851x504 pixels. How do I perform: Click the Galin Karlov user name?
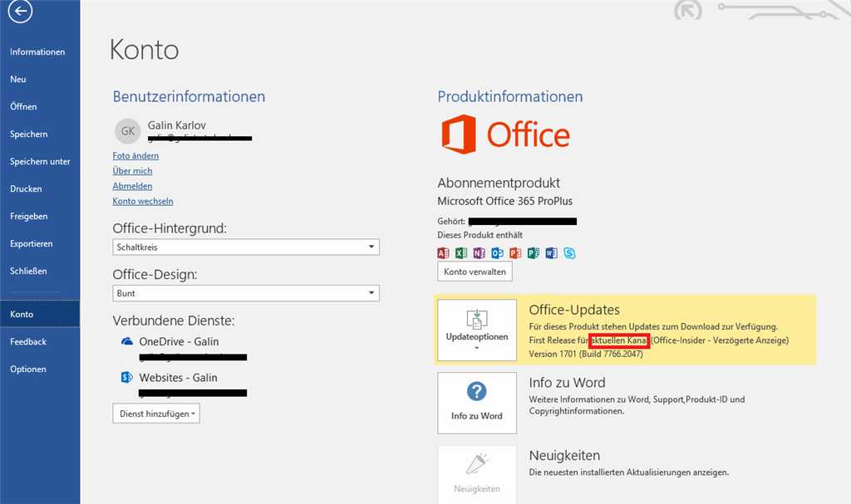coord(177,125)
